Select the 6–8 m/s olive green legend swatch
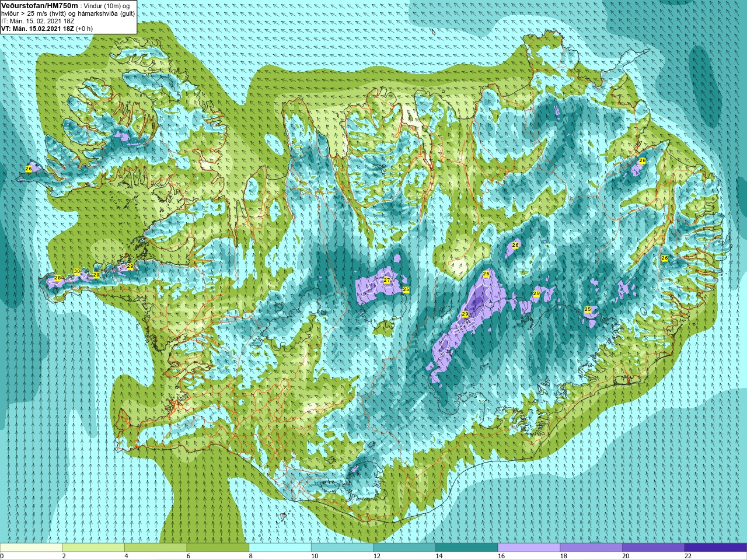Screen dimensions: 747x560 (x=218, y=548)
